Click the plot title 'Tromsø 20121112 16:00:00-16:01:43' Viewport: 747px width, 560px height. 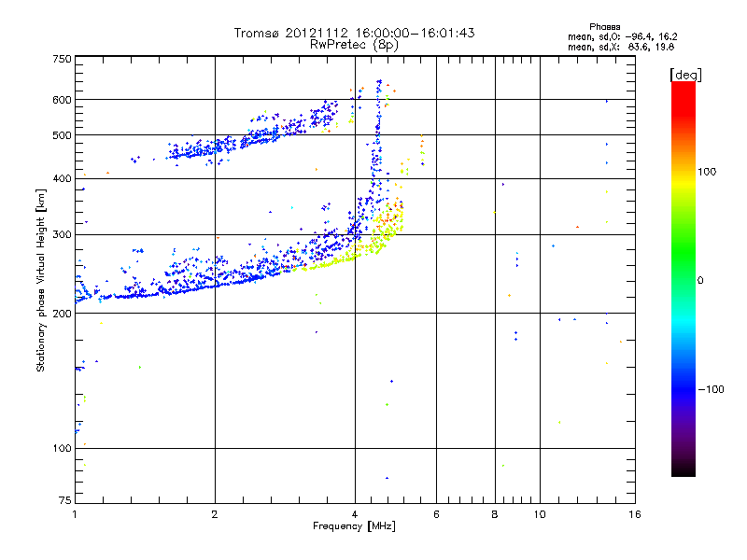tap(354, 33)
